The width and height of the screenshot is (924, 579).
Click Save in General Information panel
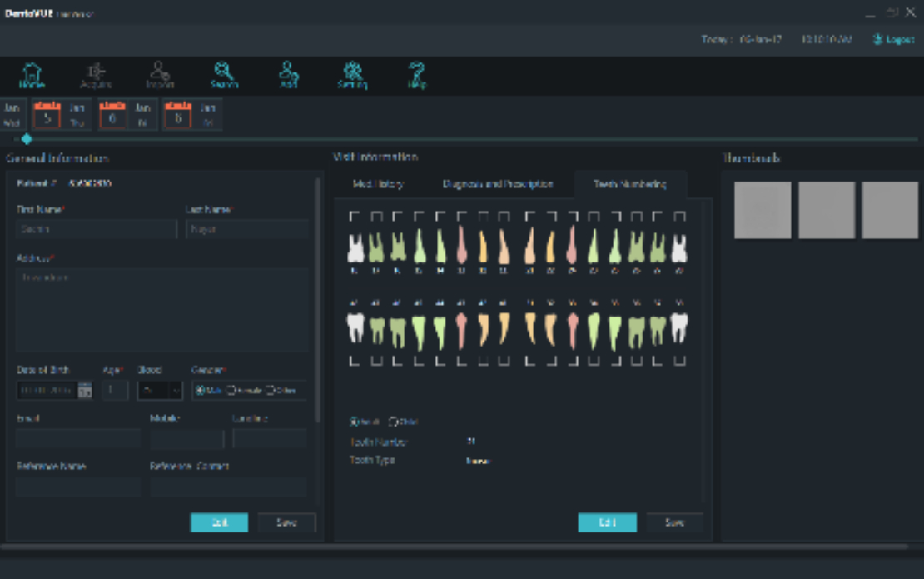286,522
